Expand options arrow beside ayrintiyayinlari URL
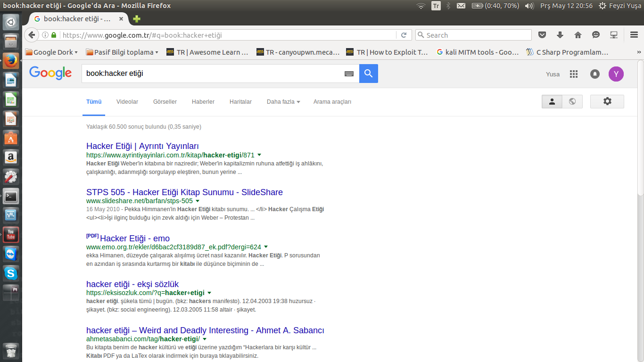Viewport: 644px width, 362px height. click(x=259, y=155)
